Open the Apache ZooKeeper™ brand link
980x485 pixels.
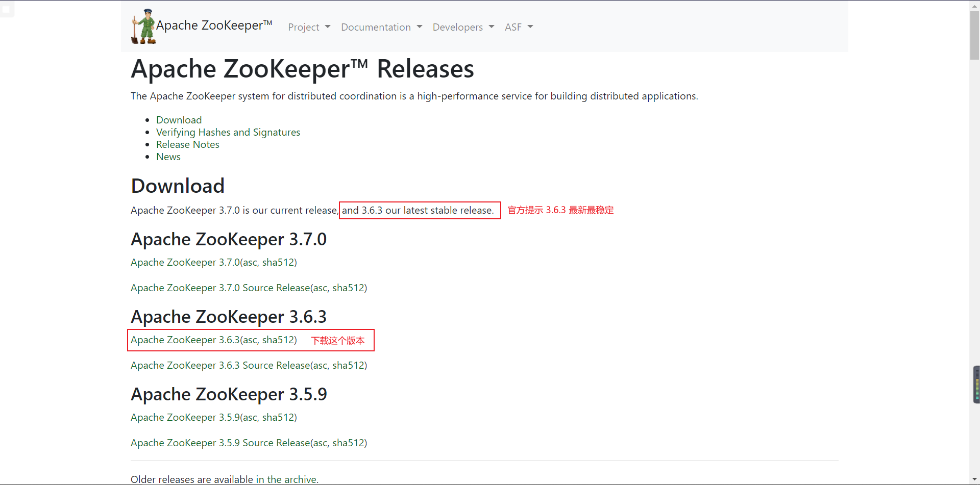point(214,25)
